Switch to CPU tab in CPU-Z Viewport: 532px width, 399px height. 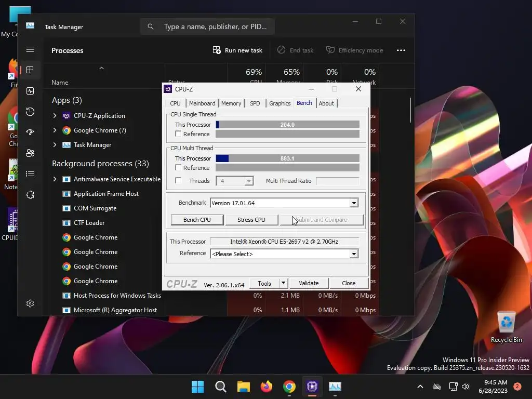pos(176,103)
